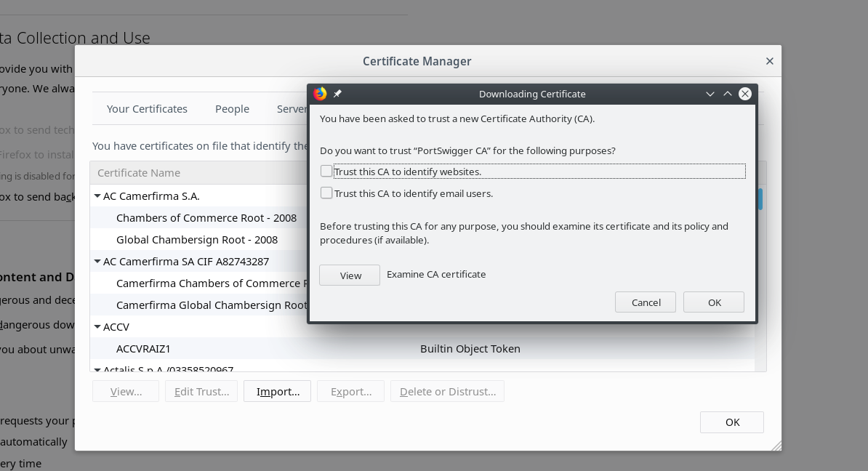Collapse the AC Camerfirma S.A. group
Image resolution: width=868 pixels, height=471 pixels.
(97, 196)
